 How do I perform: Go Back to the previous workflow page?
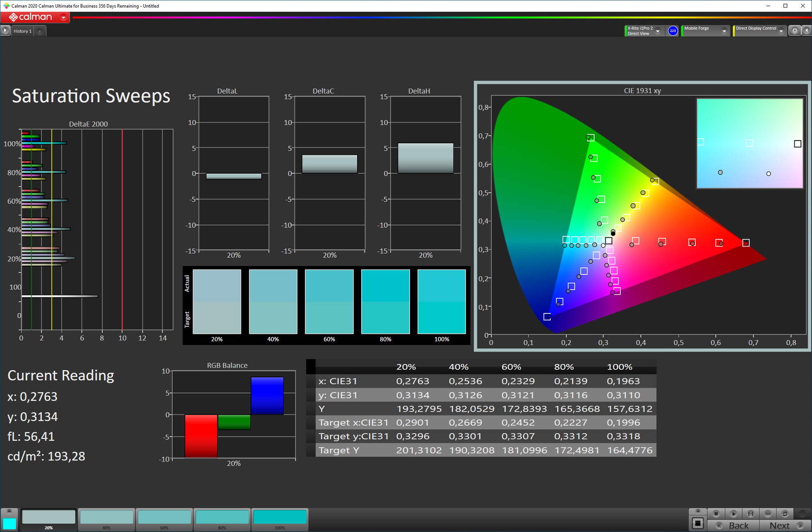pyautogui.click(x=733, y=525)
